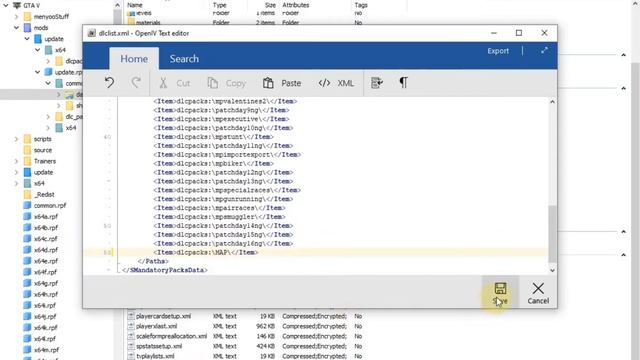The image size is (640, 360).
Task: Click the closing SMandatoryPacksData tag line
Action: click(x=165, y=270)
